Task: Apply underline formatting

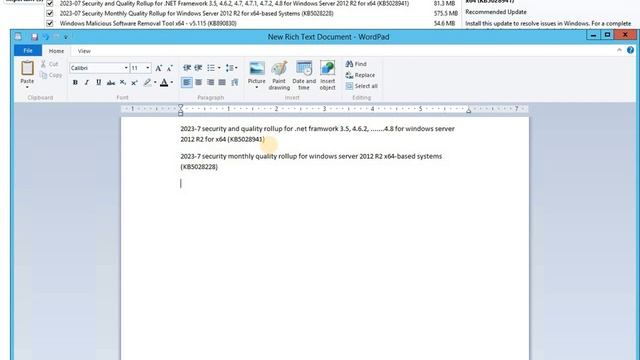Action: pos(98,82)
